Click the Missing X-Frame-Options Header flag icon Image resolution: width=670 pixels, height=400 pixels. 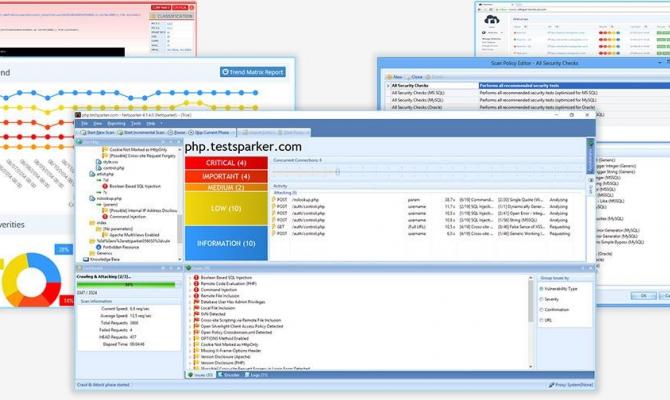(x=197, y=350)
